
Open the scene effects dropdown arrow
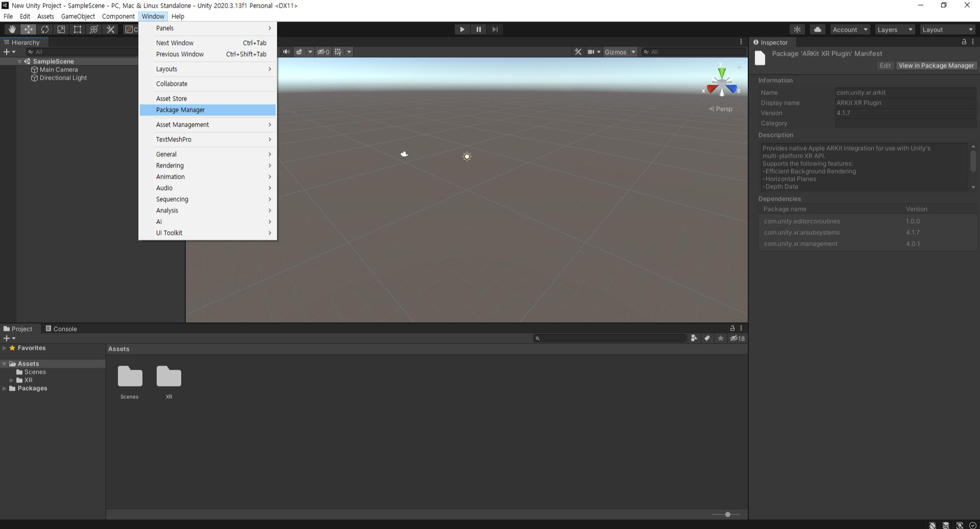coord(310,52)
